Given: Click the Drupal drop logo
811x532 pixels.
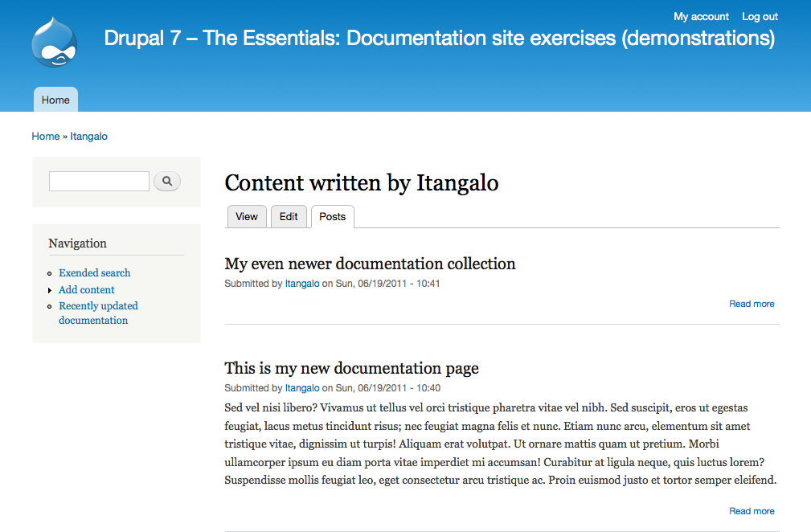Looking at the screenshot, I should point(55,42).
